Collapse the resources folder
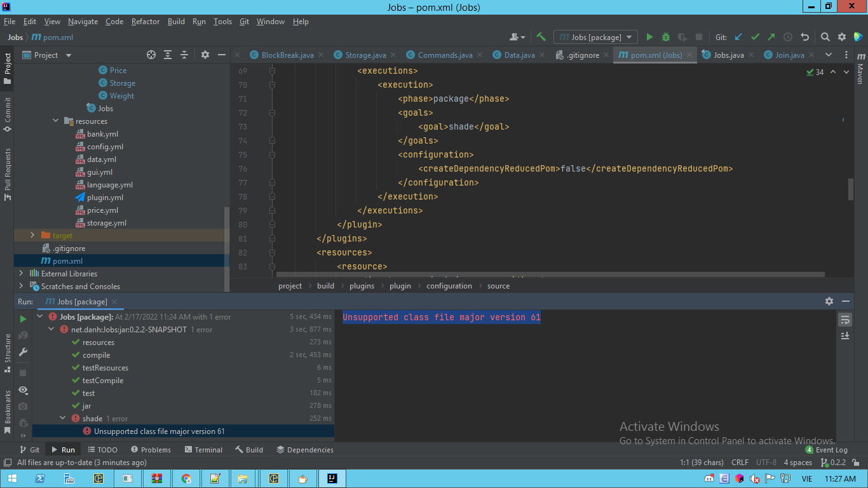The image size is (868, 488). click(55, 121)
